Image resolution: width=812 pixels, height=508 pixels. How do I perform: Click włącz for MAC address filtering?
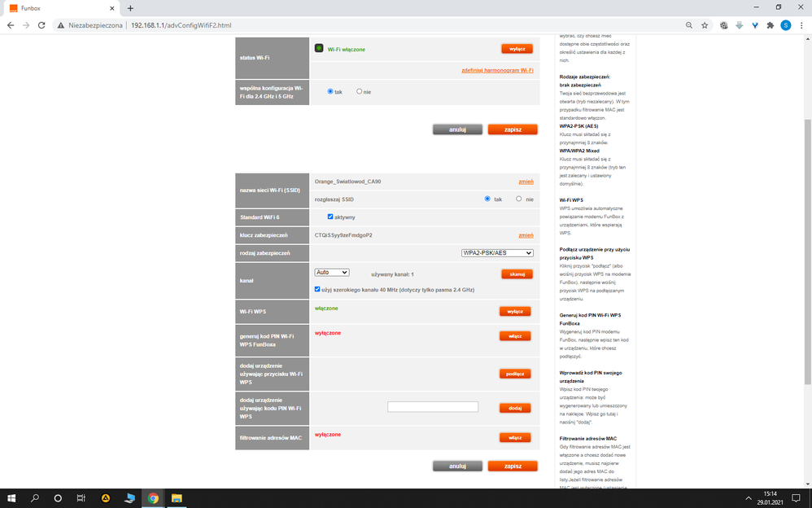pos(515,437)
